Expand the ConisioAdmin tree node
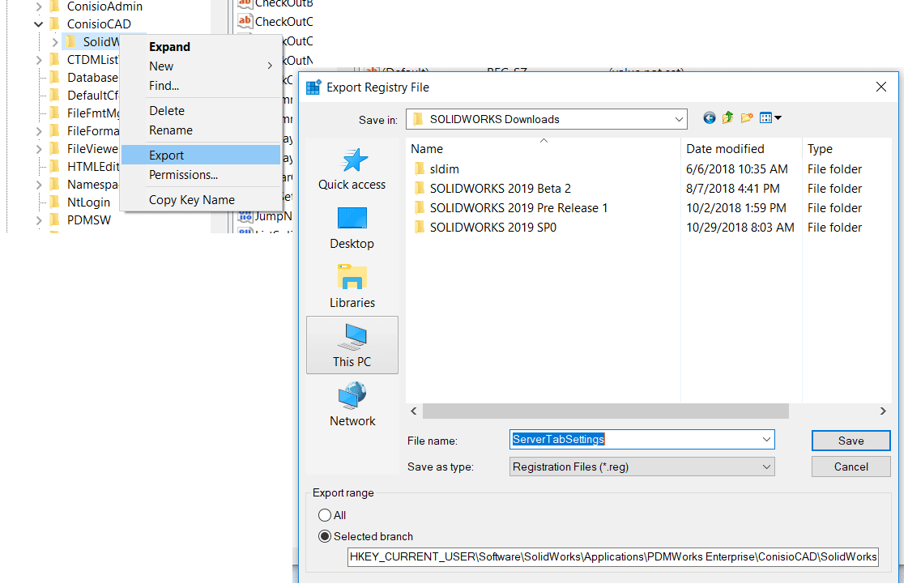Image resolution: width=908 pixels, height=588 pixels. [x=38, y=7]
